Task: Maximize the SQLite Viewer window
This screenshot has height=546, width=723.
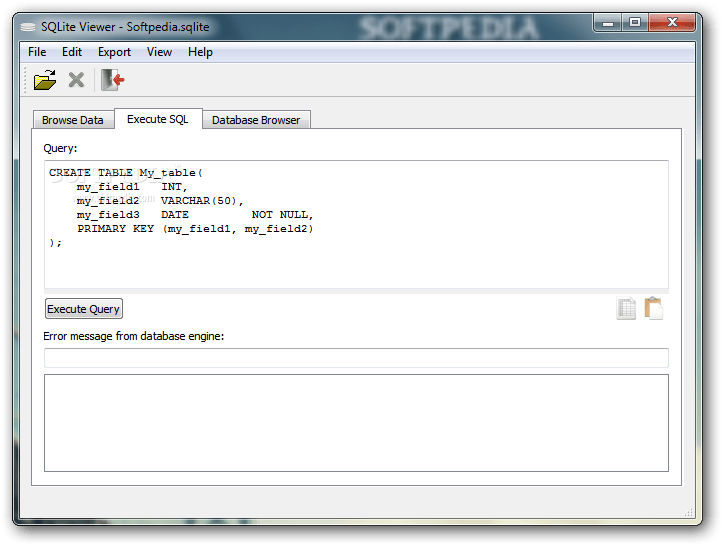Action: coord(634,23)
